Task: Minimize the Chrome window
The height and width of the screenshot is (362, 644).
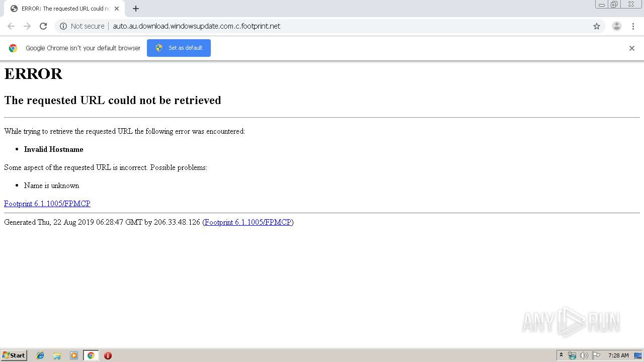Action: tap(602, 5)
